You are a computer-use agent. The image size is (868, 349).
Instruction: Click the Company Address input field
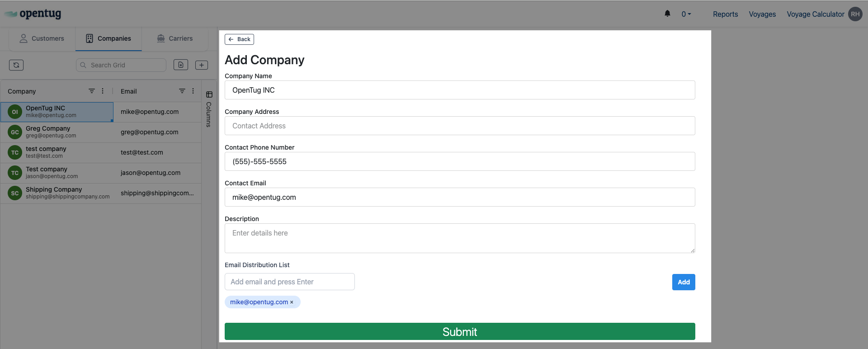pos(460,126)
